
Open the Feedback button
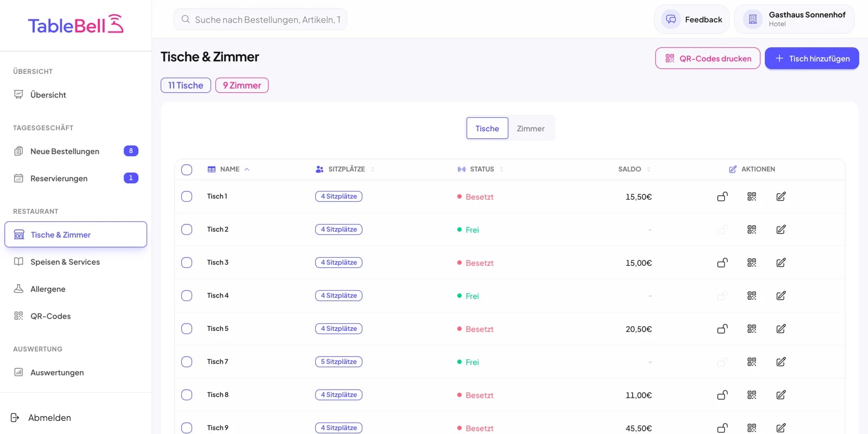click(x=692, y=20)
